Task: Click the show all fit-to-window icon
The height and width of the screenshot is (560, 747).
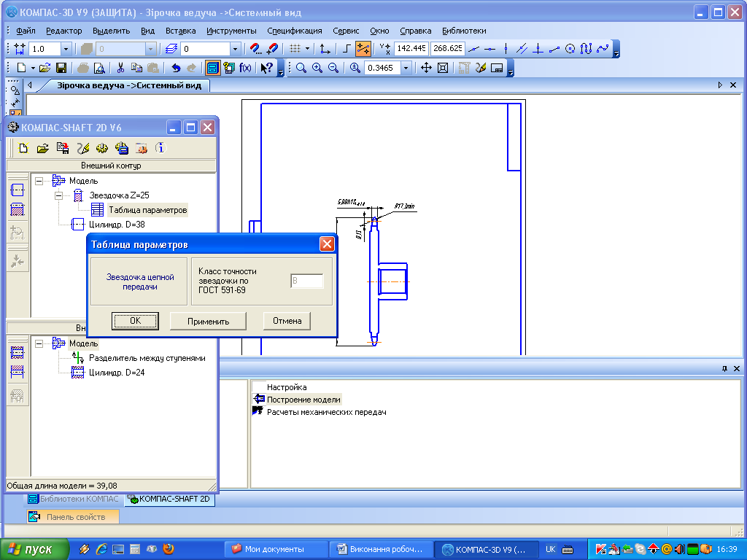Action: tap(443, 68)
